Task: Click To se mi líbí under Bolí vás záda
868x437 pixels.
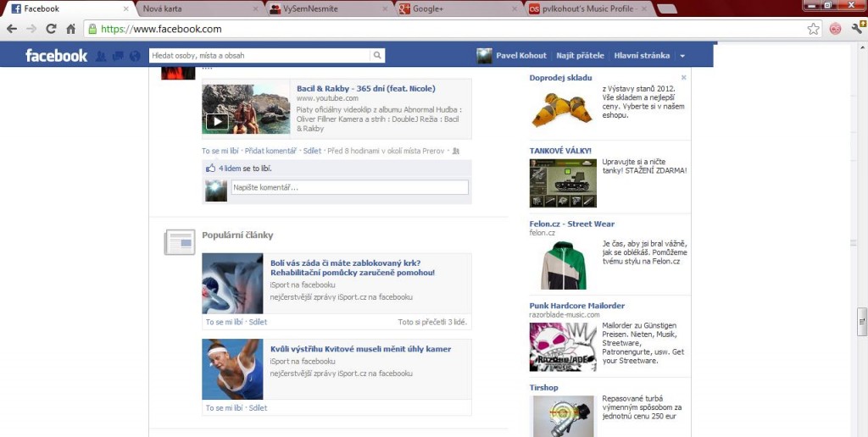Action: coord(224,322)
